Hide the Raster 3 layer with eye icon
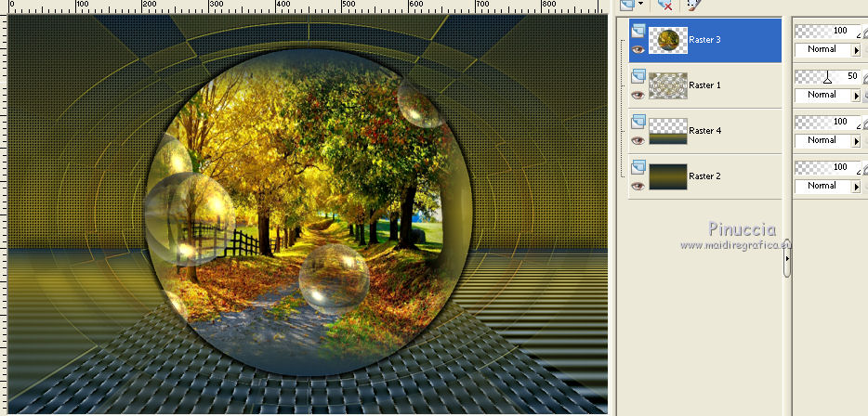Screen dimensions: 868x416 tap(638, 50)
